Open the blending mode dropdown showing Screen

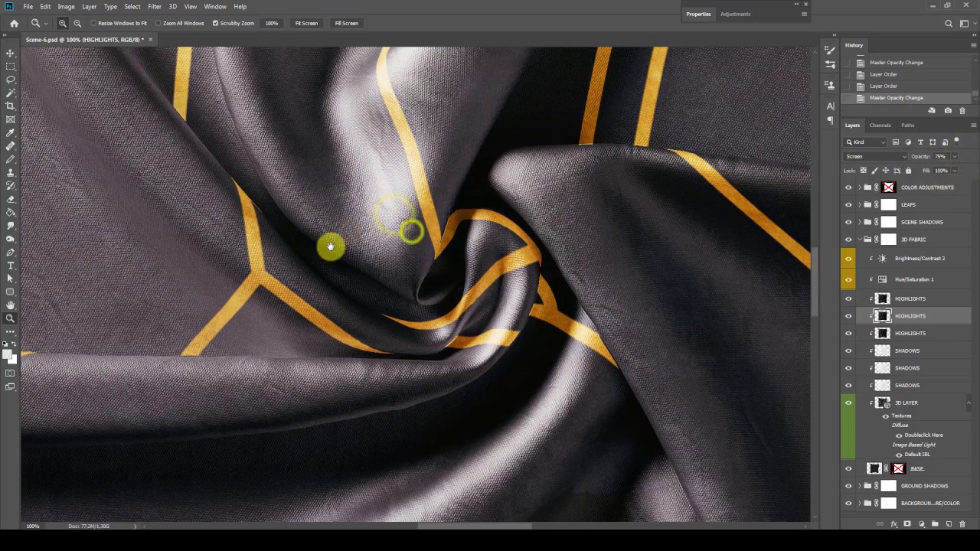tap(876, 156)
